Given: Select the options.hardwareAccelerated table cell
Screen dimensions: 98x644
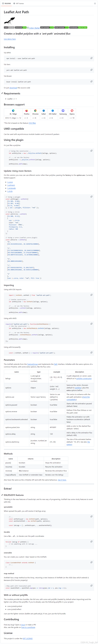Looking at the screenshot, I should pyautogui.click(x=16, y=419).
